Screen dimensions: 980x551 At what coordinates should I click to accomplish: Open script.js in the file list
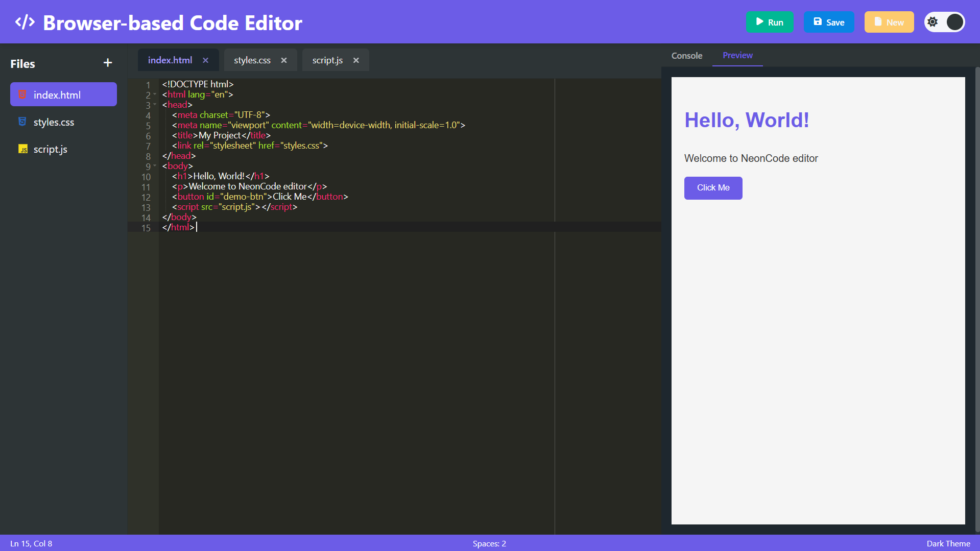coord(63,149)
